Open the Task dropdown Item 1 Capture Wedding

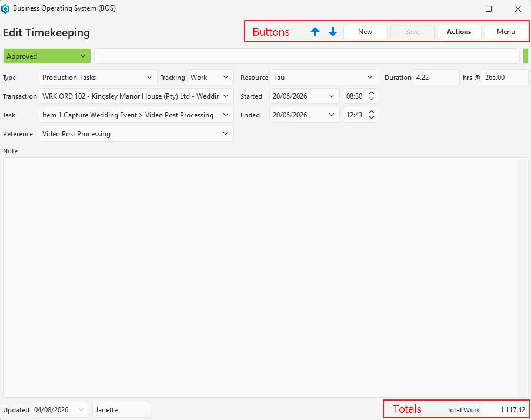coord(136,115)
